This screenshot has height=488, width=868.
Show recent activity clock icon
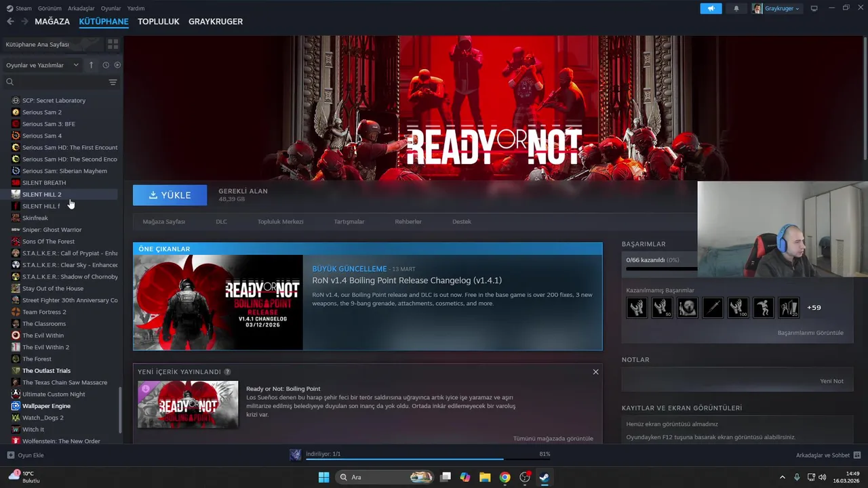click(x=106, y=65)
